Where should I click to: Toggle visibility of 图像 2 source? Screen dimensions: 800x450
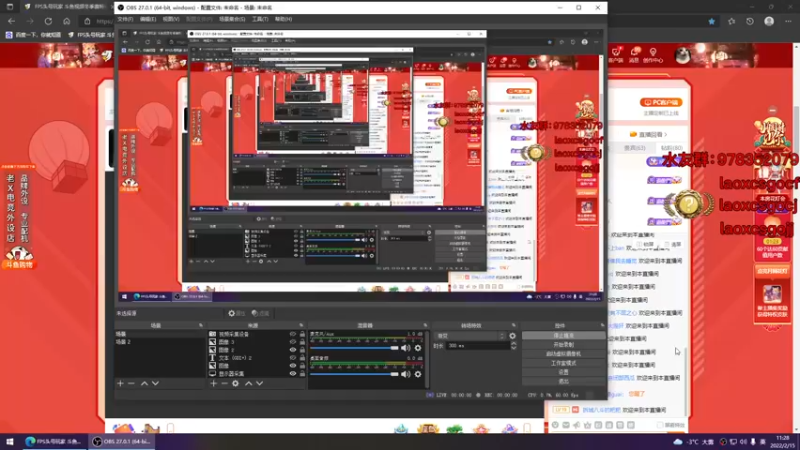click(293, 350)
